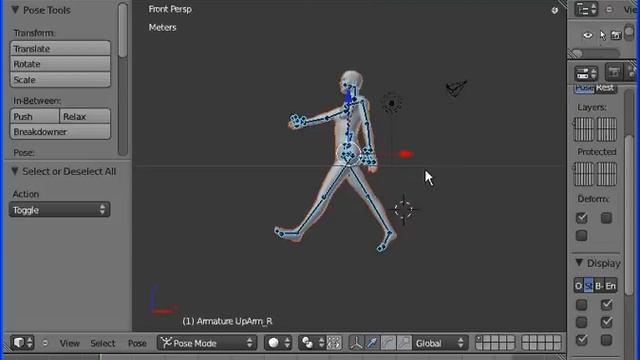Click the Breakdowner button

point(60,132)
